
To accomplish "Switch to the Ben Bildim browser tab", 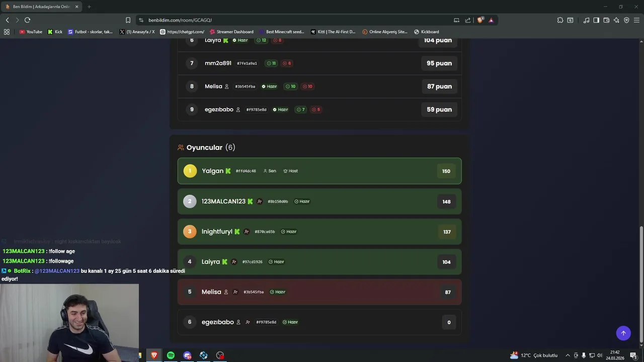I will point(41,7).
